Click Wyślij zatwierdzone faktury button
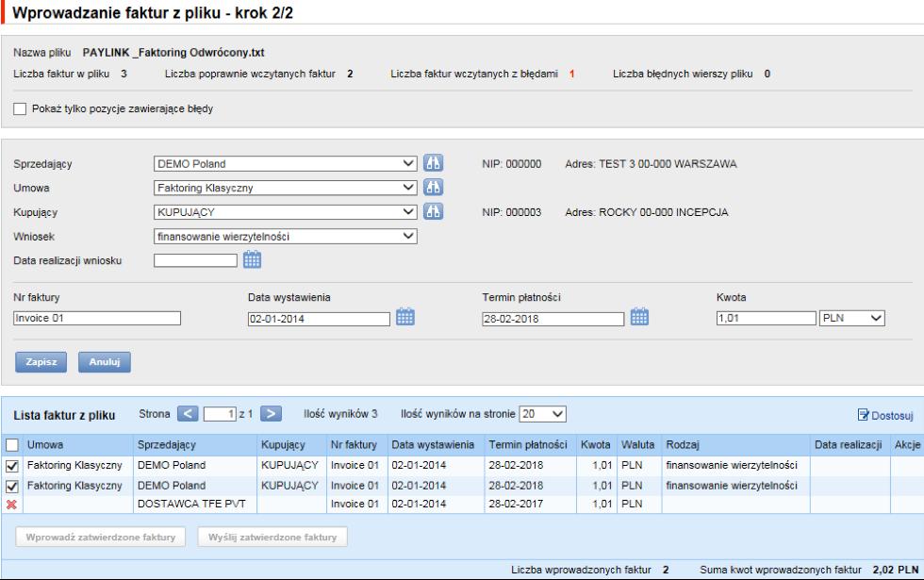The width and height of the screenshot is (924, 580). (x=272, y=537)
